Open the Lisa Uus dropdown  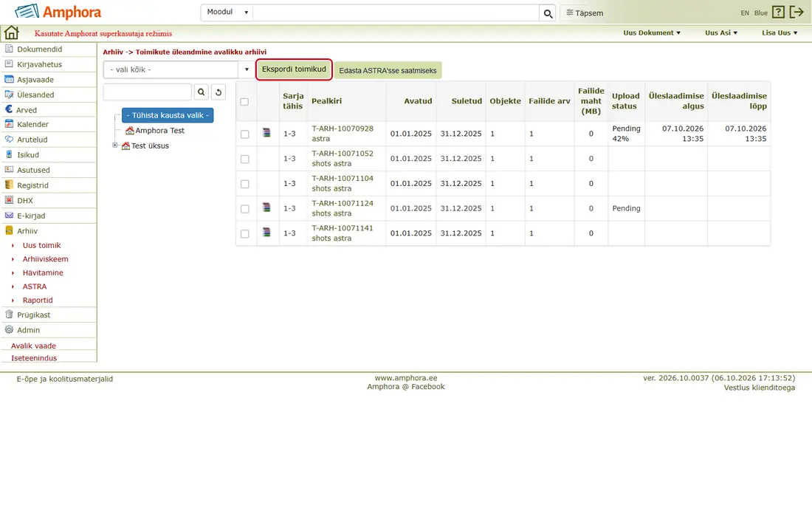coord(780,32)
